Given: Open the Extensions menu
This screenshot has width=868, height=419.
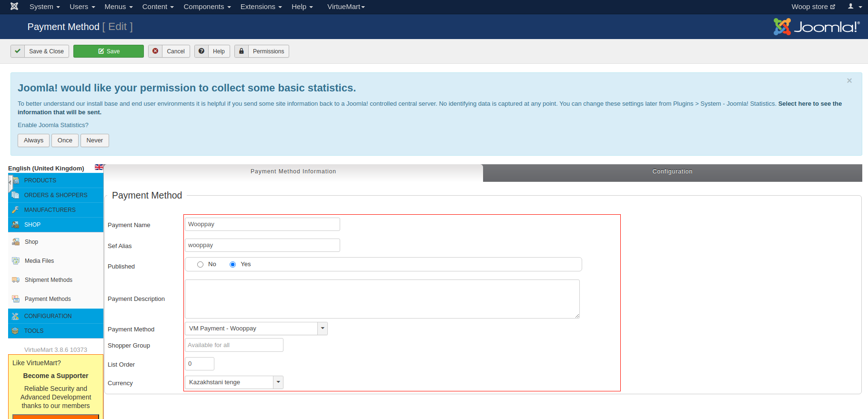Looking at the screenshot, I should point(261,7).
